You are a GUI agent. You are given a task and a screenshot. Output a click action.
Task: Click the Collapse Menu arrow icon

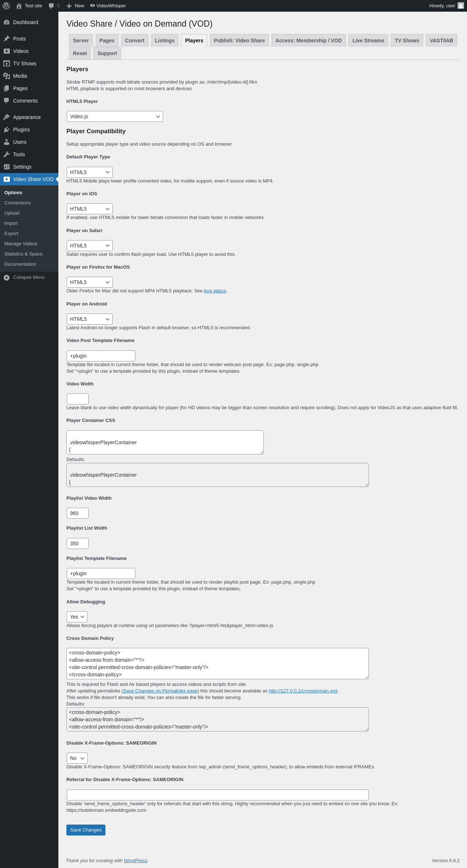[7, 278]
